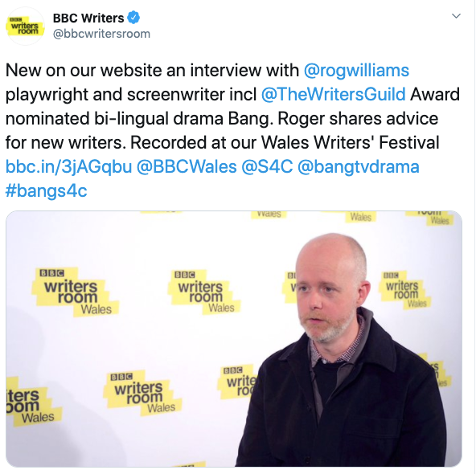Click the BBC Writers Room profile avatar

(x=25, y=26)
